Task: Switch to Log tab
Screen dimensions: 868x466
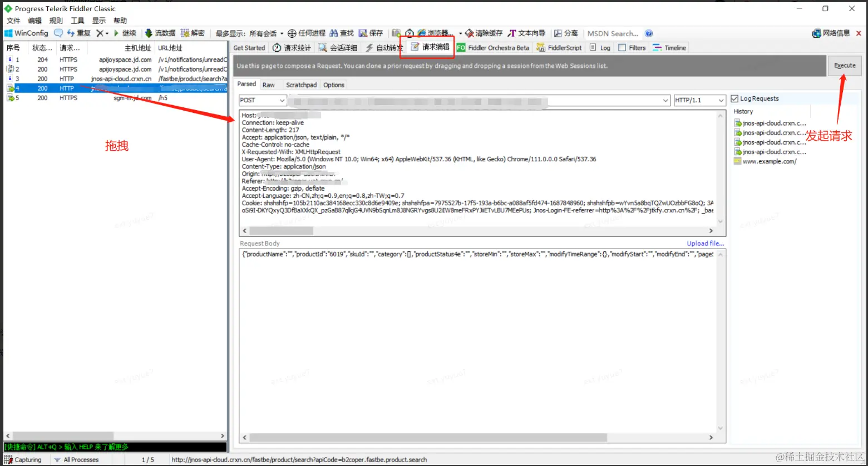Action: coord(600,48)
